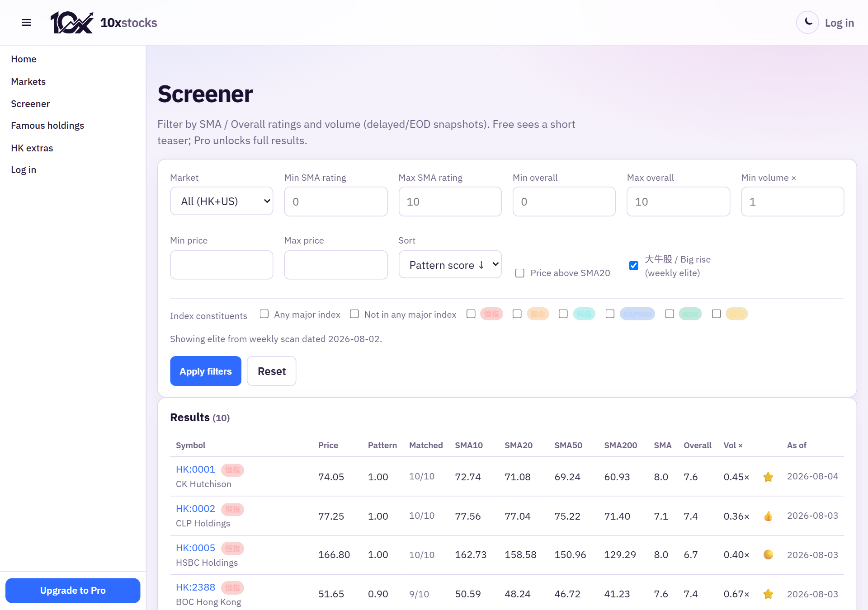The width and height of the screenshot is (868, 610).
Task: Check Not in any major index
Action: (354, 314)
